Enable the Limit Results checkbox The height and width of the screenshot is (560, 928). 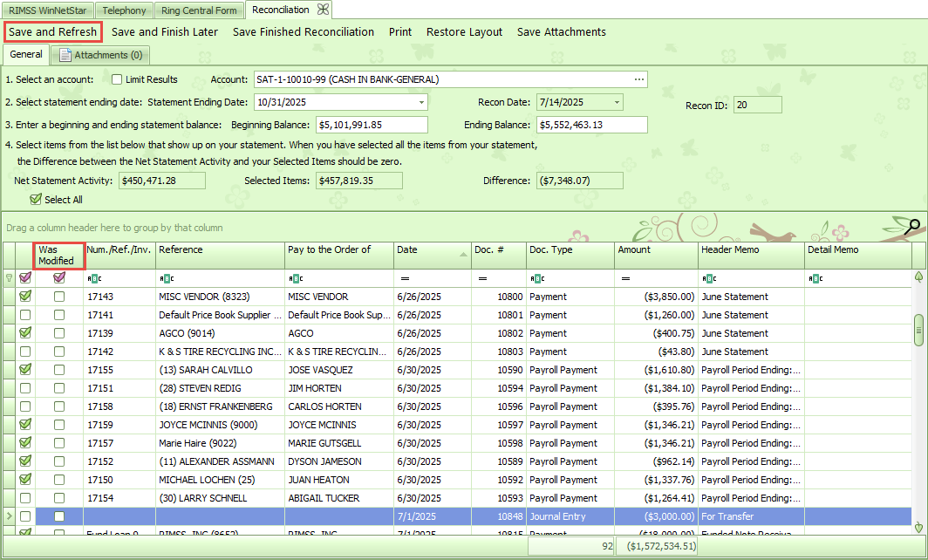(117, 79)
